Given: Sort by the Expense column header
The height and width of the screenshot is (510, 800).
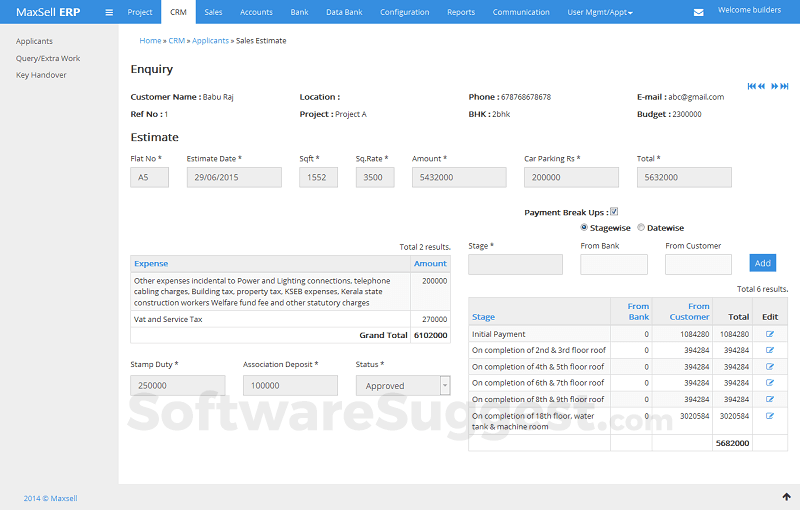Looking at the screenshot, I should [x=151, y=264].
